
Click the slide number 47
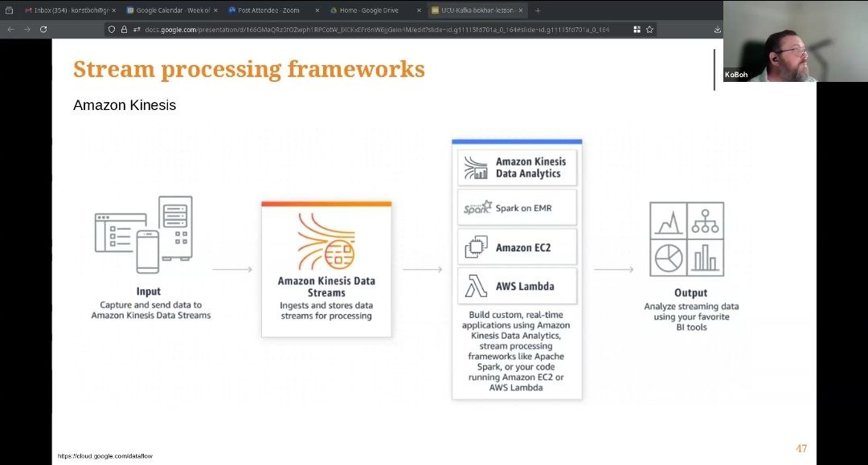point(801,448)
